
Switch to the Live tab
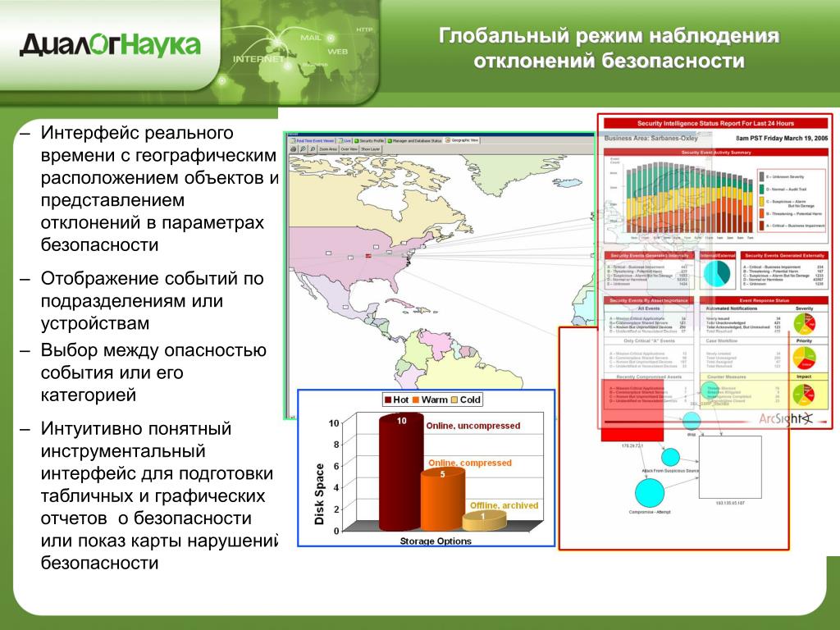tap(345, 140)
